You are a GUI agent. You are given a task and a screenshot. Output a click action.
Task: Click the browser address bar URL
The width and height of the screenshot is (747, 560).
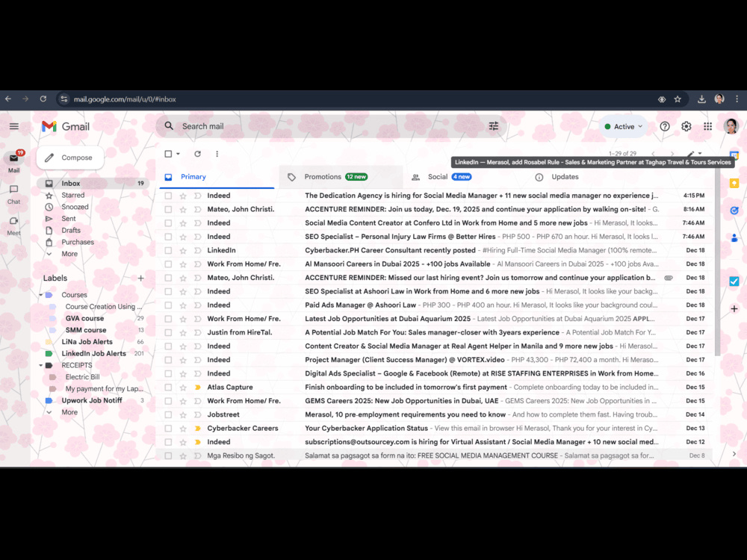[125, 99]
